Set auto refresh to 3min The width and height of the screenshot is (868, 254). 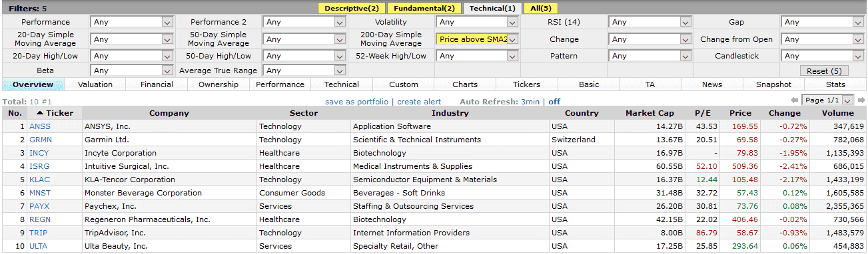[x=530, y=102]
